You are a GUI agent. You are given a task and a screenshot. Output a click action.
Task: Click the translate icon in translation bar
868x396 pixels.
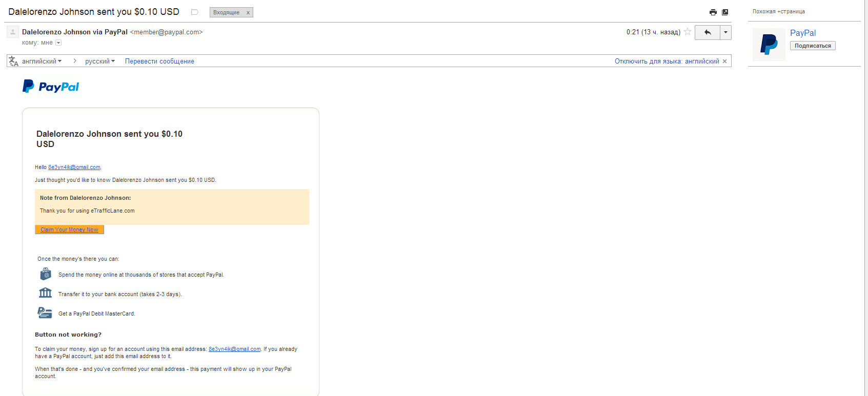[14, 61]
